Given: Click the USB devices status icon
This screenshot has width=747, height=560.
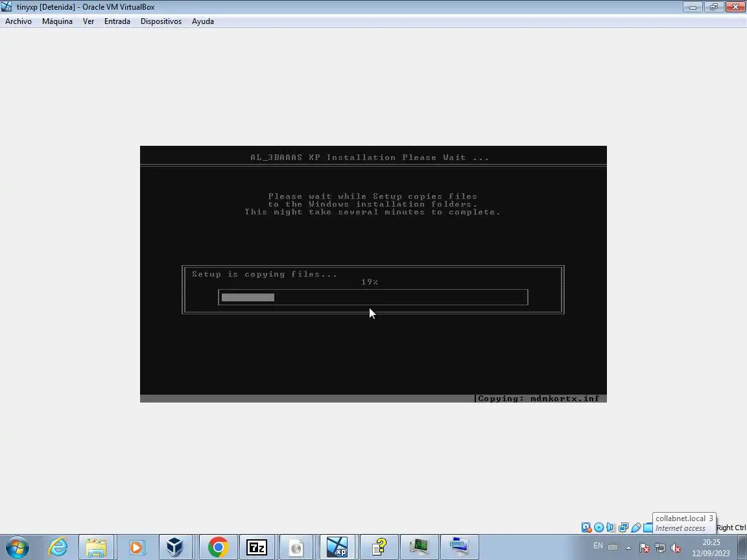Looking at the screenshot, I should pos(636,527).
